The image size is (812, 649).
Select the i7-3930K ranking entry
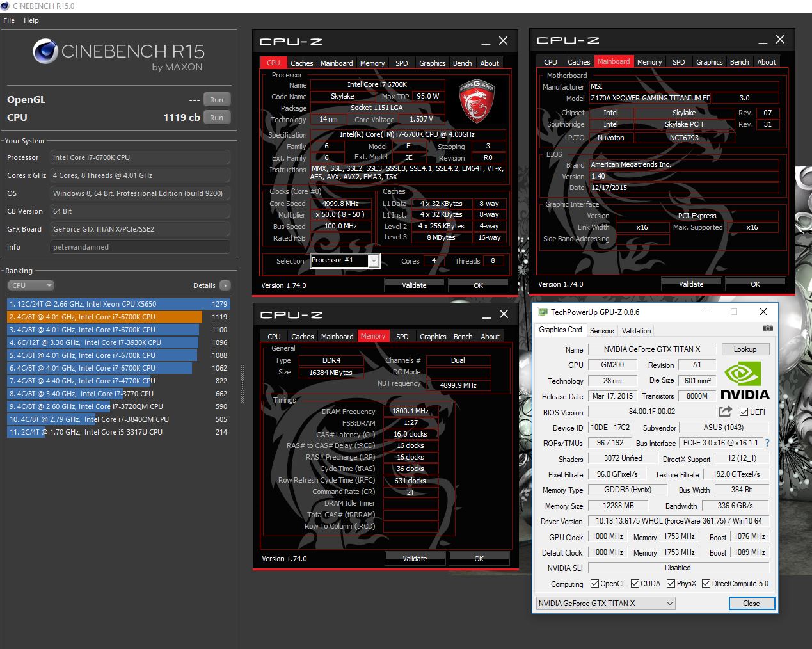(x=119, y=342)
